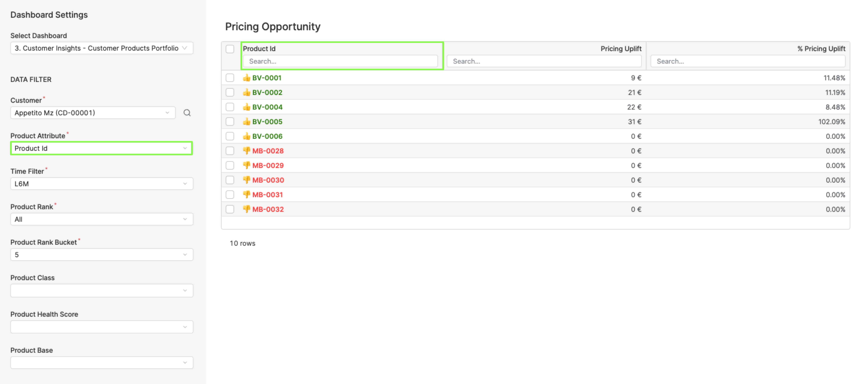Click the thumbs-up icon beside BV-0005
868x384 pixels.
point(246,121)
